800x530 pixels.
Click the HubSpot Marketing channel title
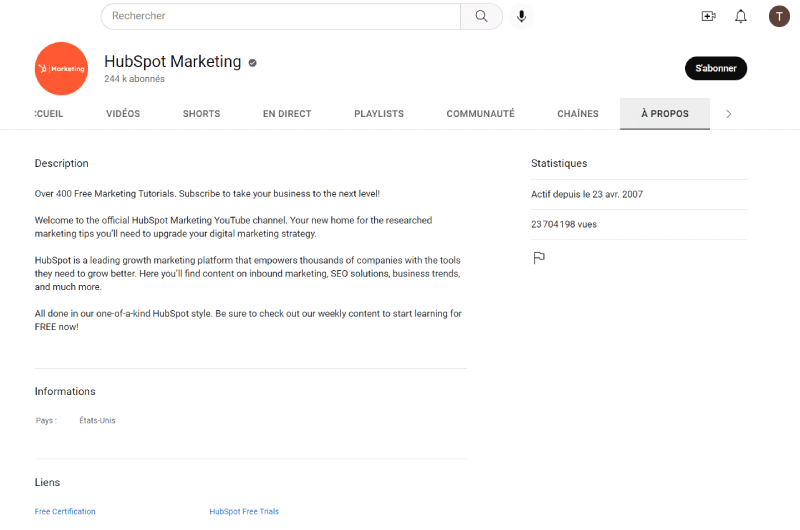172,61
